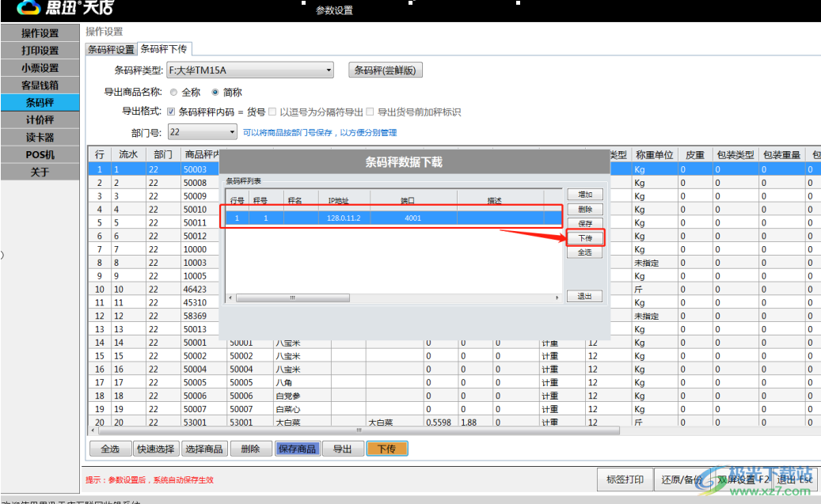This screenshot has width=821, height=504.
Task: Enable 导出货号前加秤标识 checkbox
Action: coord(371,112)
